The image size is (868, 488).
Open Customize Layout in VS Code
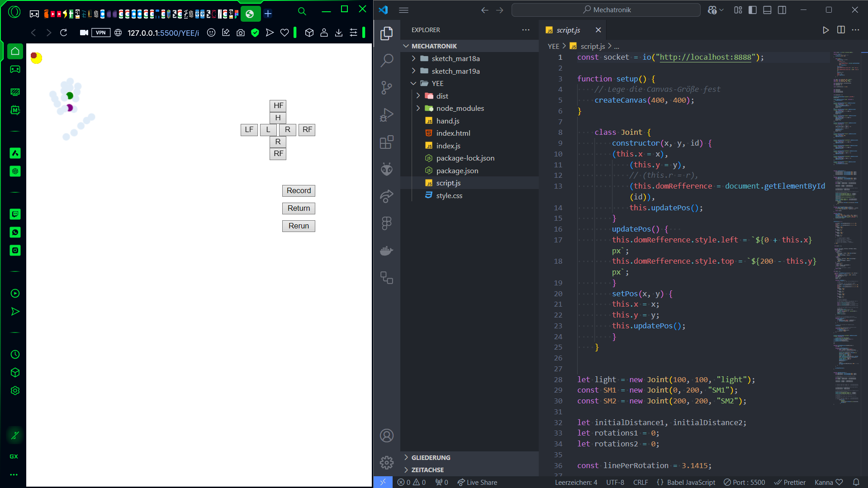click(738, 10)
